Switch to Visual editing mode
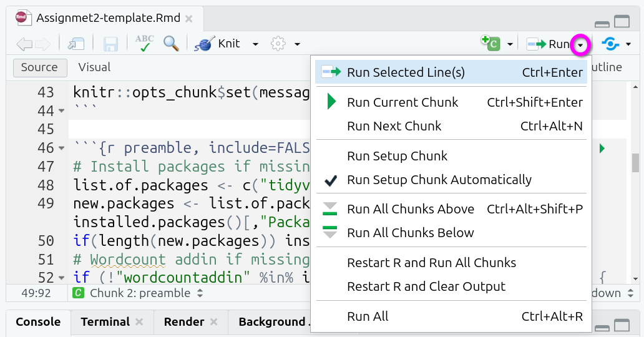This screenshot has width=644, height=337. (x=94, y=67)
